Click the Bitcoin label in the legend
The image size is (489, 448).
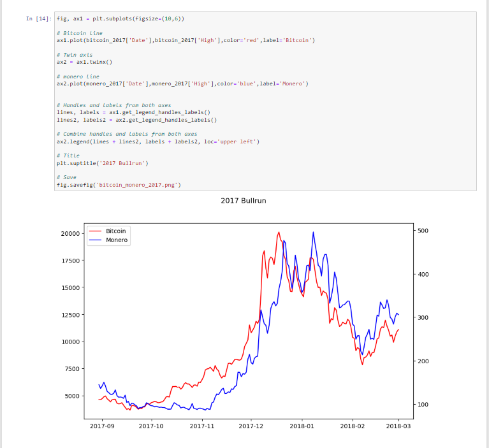coord(116,231)
